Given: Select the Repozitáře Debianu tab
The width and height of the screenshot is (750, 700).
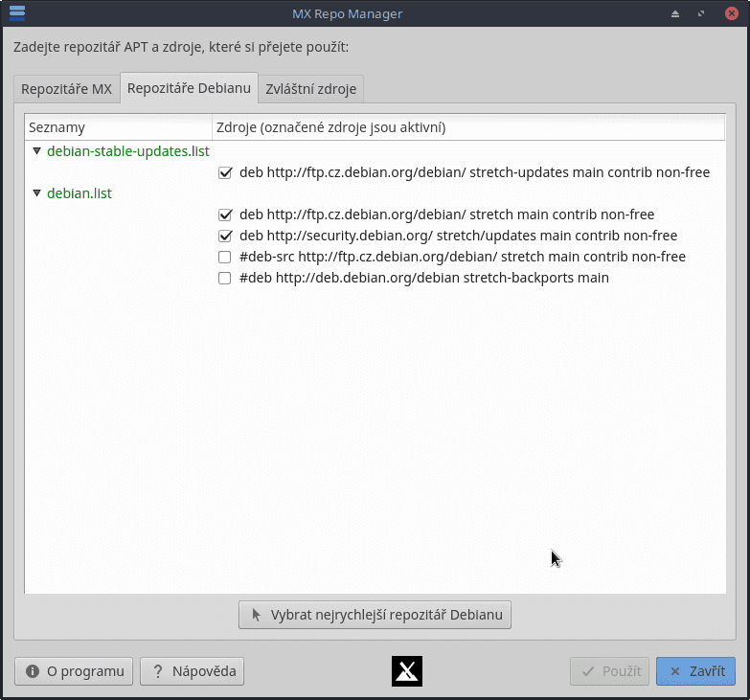Looking at the screenshot, I should tap(189, 88).
